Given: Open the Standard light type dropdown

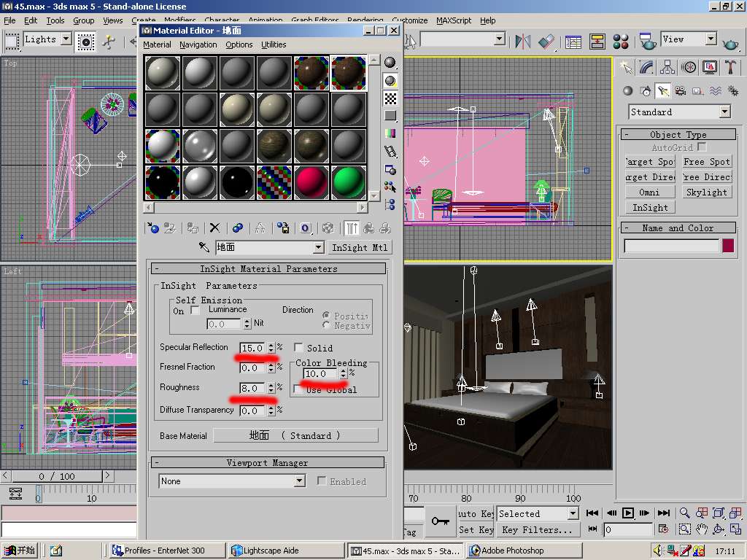Looking at the screenshot, I should coord(724,112).
